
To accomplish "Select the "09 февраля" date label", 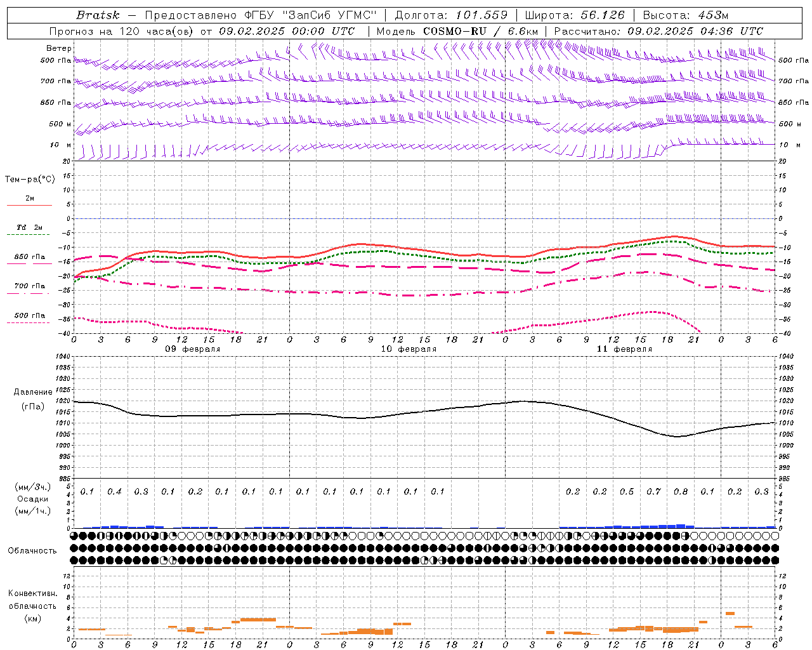I will click(193, 349).
